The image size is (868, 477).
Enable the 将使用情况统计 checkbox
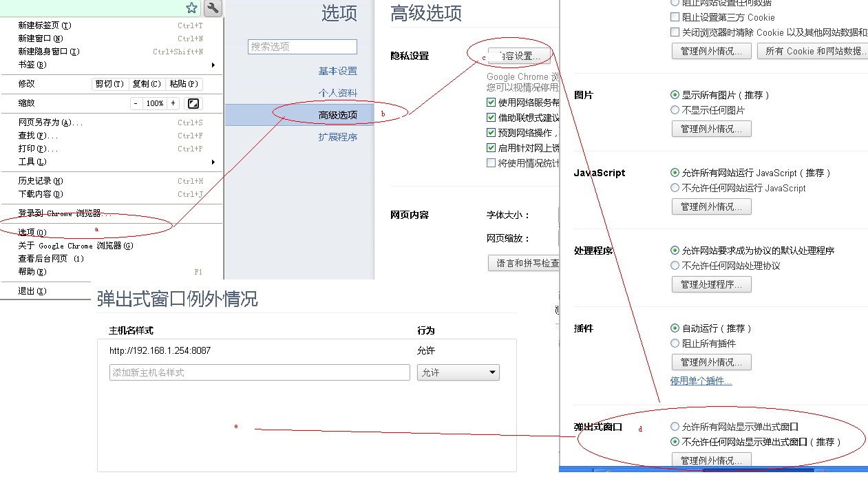491,163
